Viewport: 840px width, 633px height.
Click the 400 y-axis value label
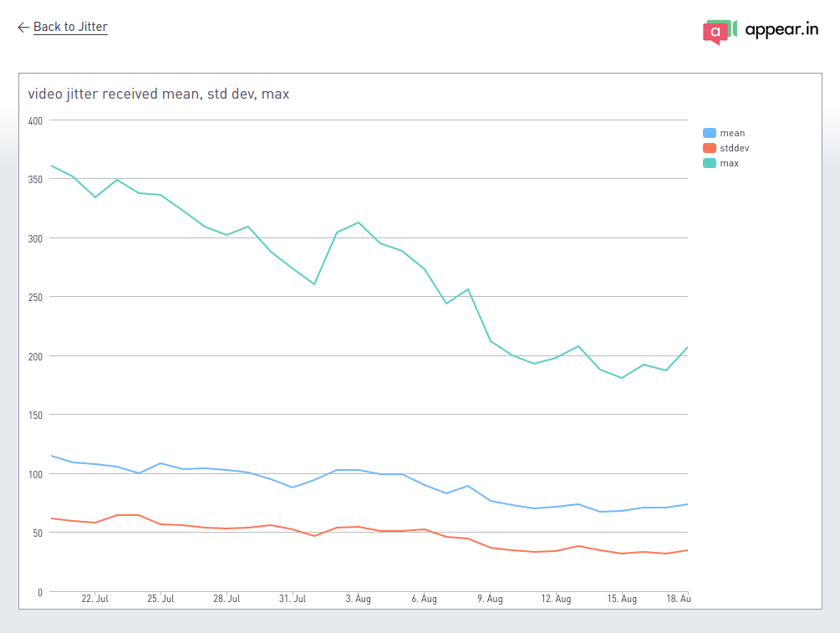tap(35, 120)
